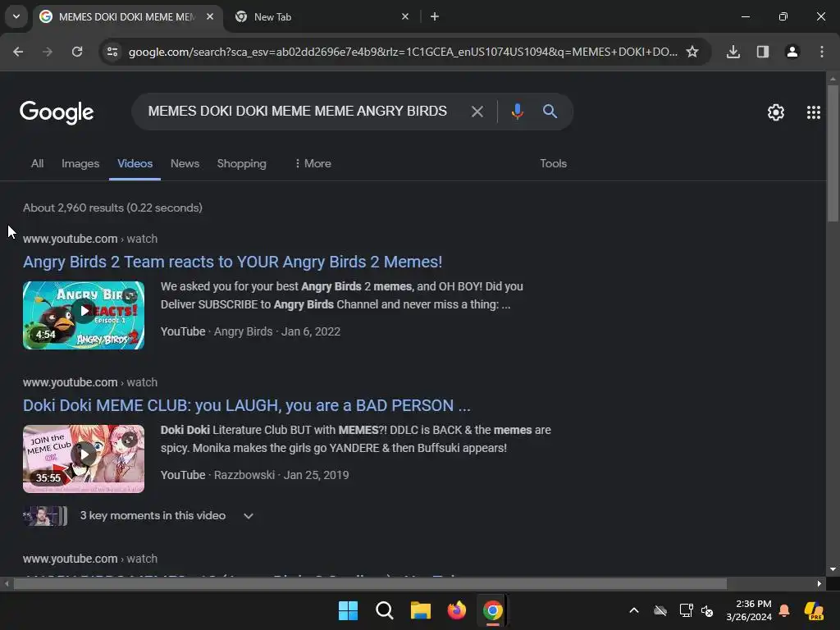Open notifications bell icon
The image size is (840, 630).
point(784,610)
